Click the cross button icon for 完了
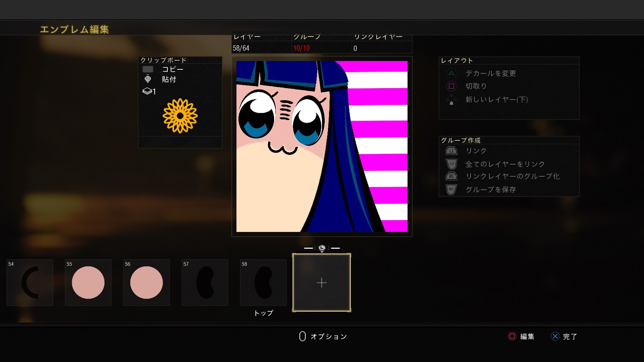644x362 pixels. pos(555,336)
